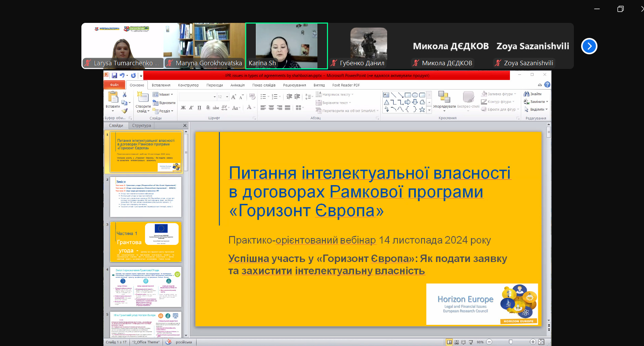
Task: Open the Вставлення ribbon tab
Action: pyautogui.click(x=161, y=85)
